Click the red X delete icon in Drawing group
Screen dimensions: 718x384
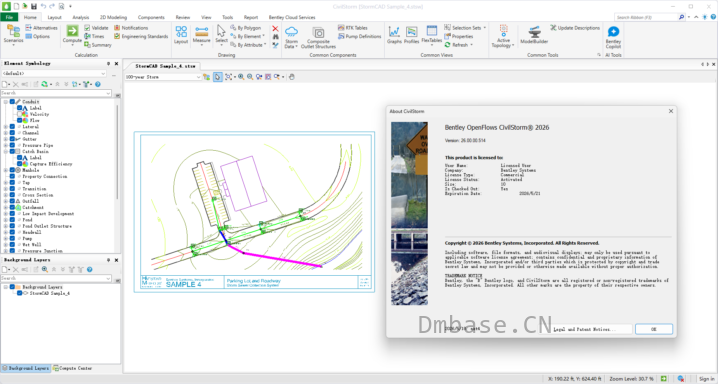(275, 28)
